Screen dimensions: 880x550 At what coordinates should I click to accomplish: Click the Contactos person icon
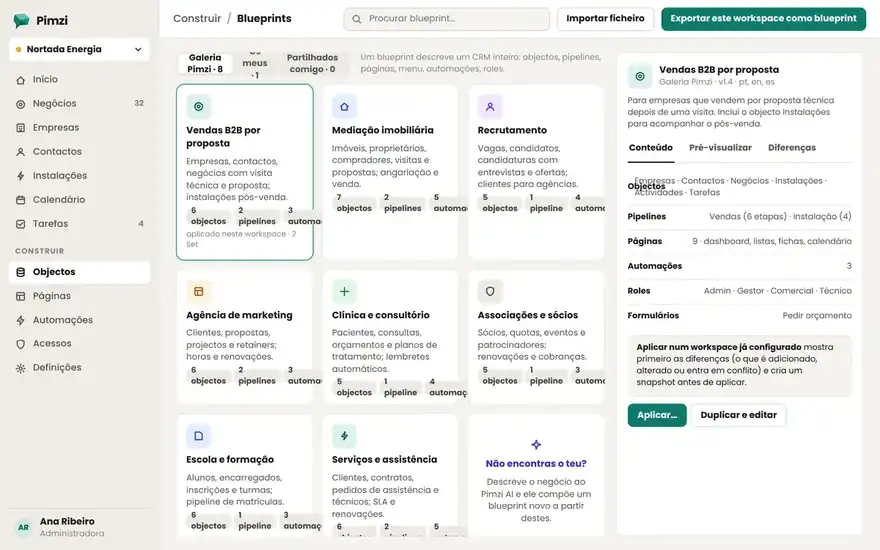tap(21, 152)
